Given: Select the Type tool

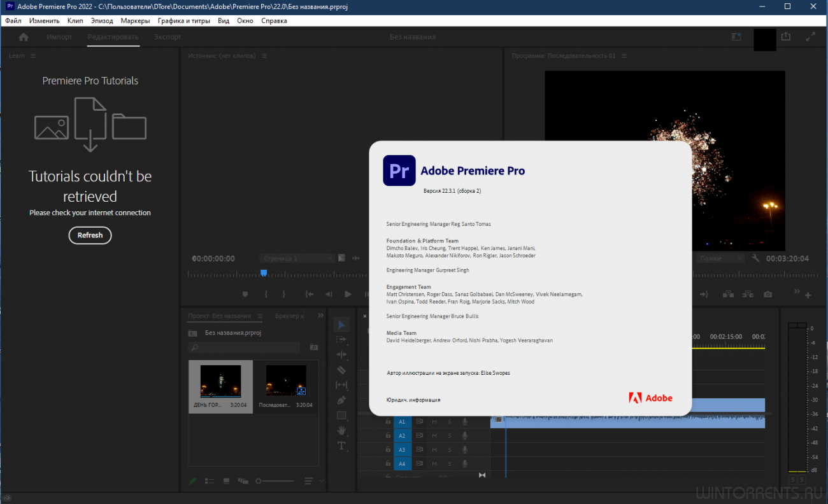Looking at the screenshot, I should (x=341, y=446).
